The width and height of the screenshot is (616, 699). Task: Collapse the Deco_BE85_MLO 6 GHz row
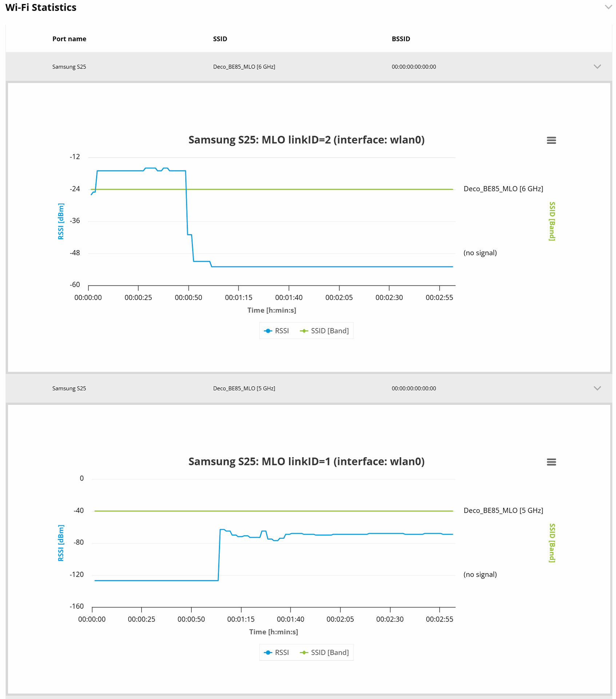click(x=597, y=67)
